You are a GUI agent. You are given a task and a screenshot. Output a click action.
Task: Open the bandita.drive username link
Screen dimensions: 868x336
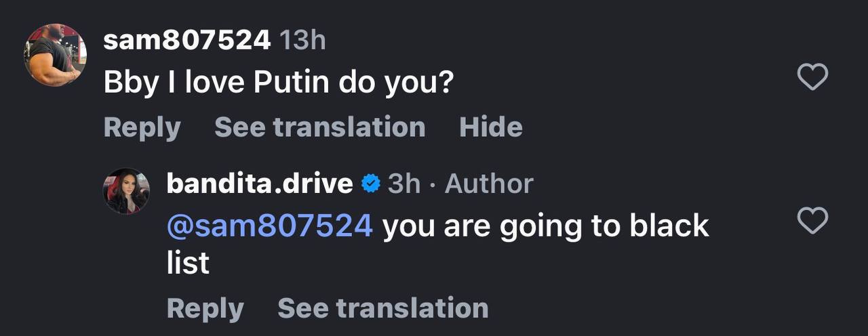coord(260,184)
